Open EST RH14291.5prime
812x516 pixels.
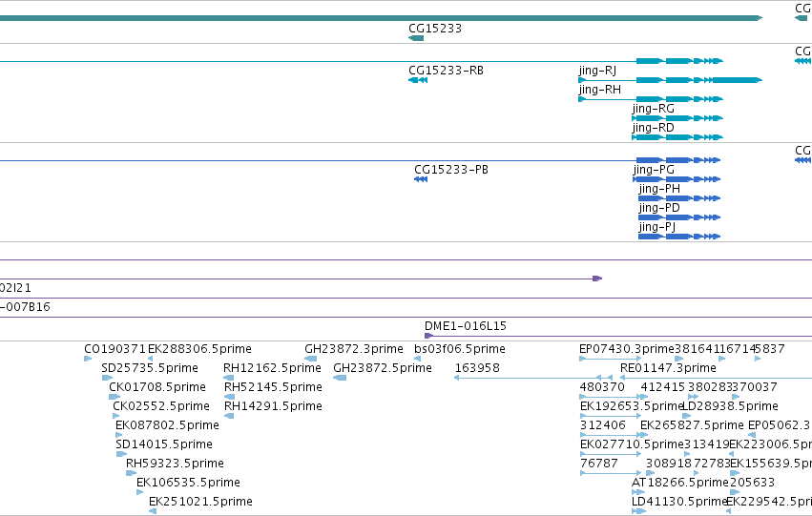(x=273, y=406)
